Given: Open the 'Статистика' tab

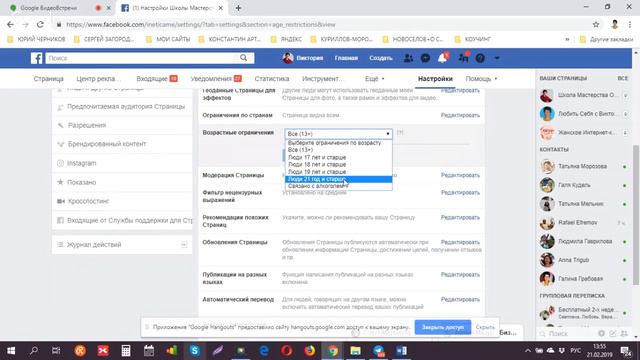Looking at the screenshot, I should click(x=272, y=79).
